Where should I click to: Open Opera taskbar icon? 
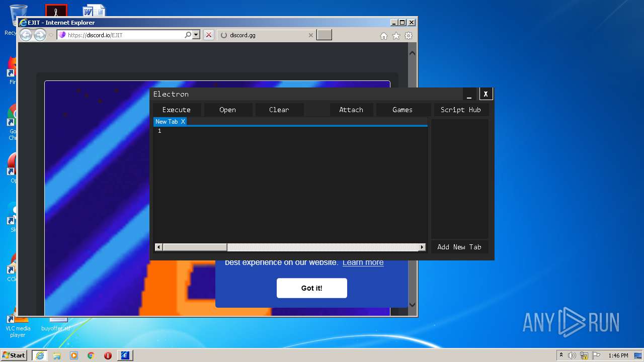point(108,355)
